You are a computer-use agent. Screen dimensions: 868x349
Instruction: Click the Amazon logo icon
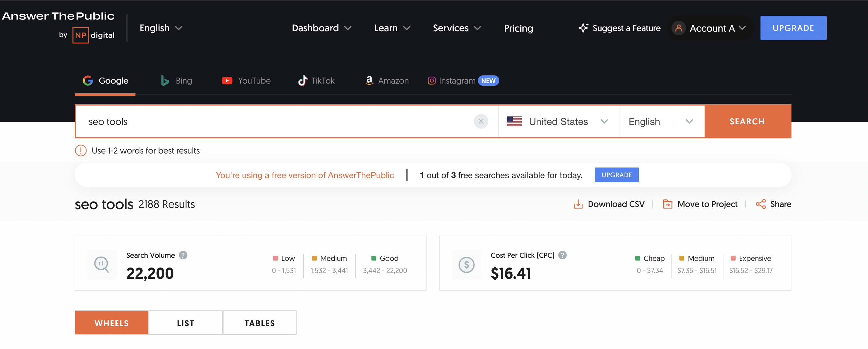point(369,80)
